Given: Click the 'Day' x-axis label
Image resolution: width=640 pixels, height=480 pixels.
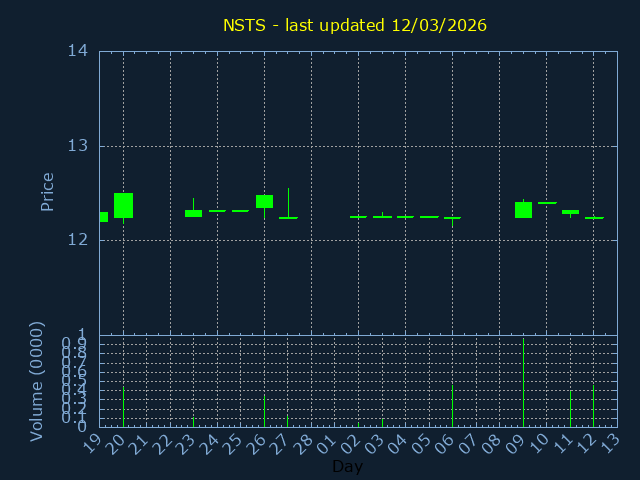Looking at the screenshot, I should [347, 466].
